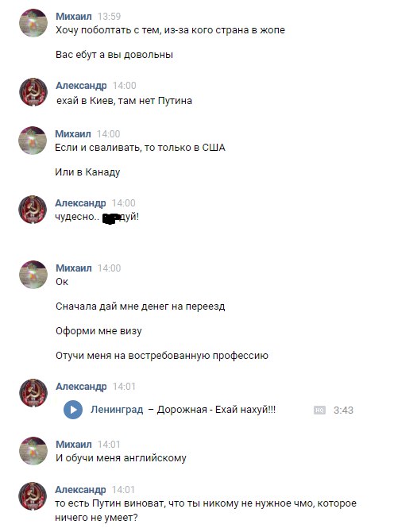Image resolution: width=417 pixels, height=532 pixels.
Task: Click the HQ badge on the audio
Action: [319, 411]
